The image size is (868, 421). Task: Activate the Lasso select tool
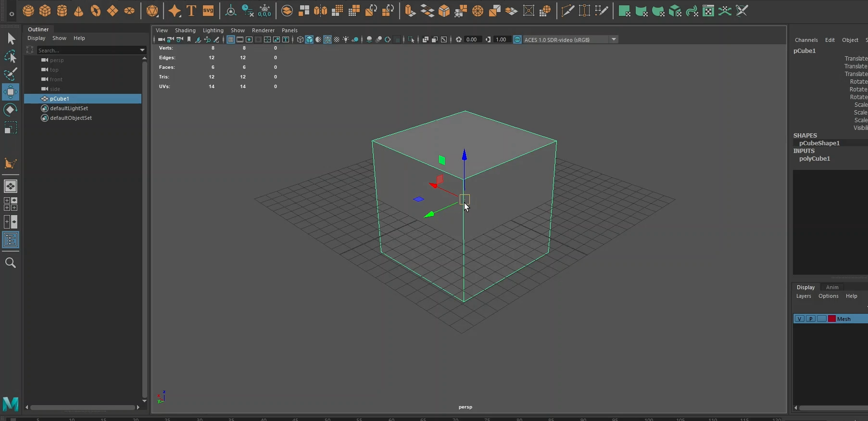click(x=10, y=57)
